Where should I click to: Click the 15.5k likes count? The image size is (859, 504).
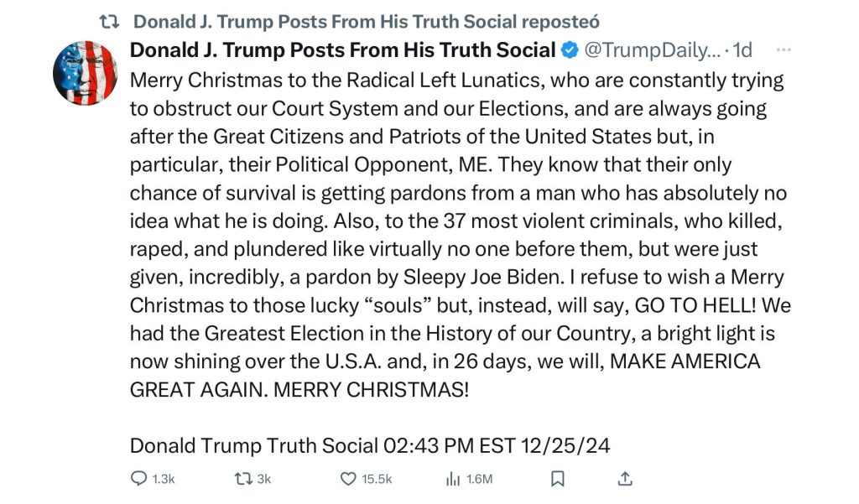click(377, 479)
